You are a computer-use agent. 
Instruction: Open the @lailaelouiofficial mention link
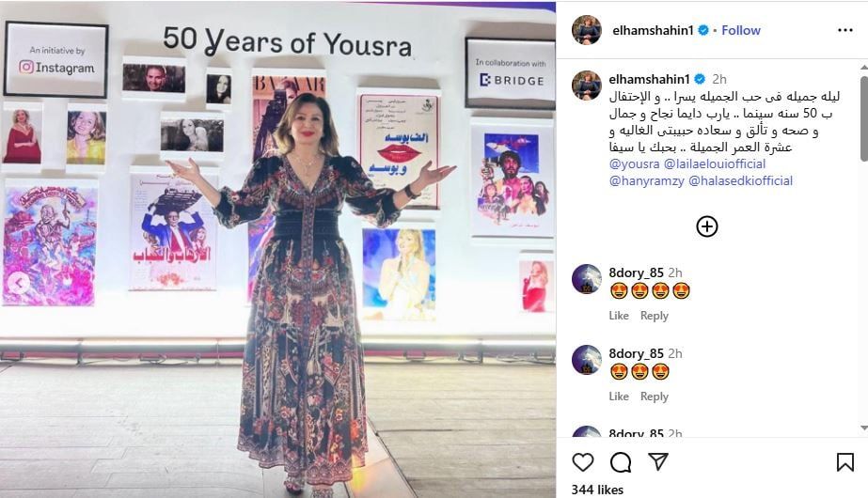[x=715, y=163]
